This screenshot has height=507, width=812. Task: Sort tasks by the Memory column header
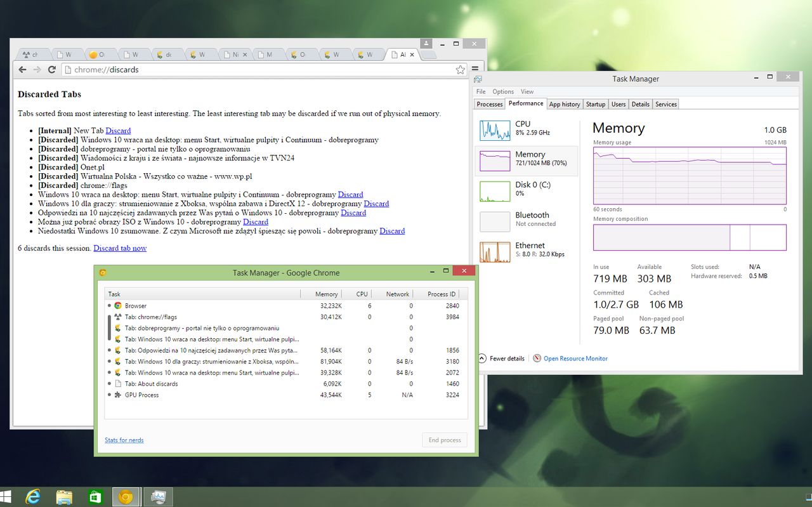(x=326, y=294)
